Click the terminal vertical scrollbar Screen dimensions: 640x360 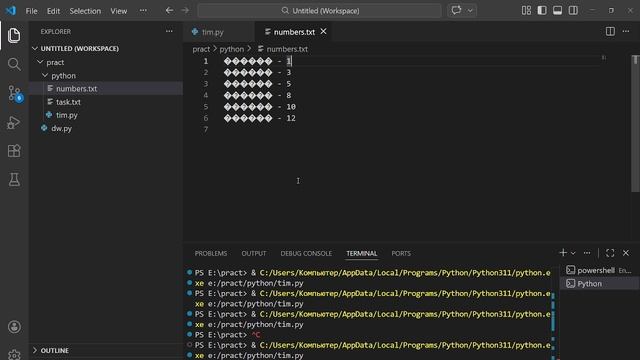click(x=553, y=312)
